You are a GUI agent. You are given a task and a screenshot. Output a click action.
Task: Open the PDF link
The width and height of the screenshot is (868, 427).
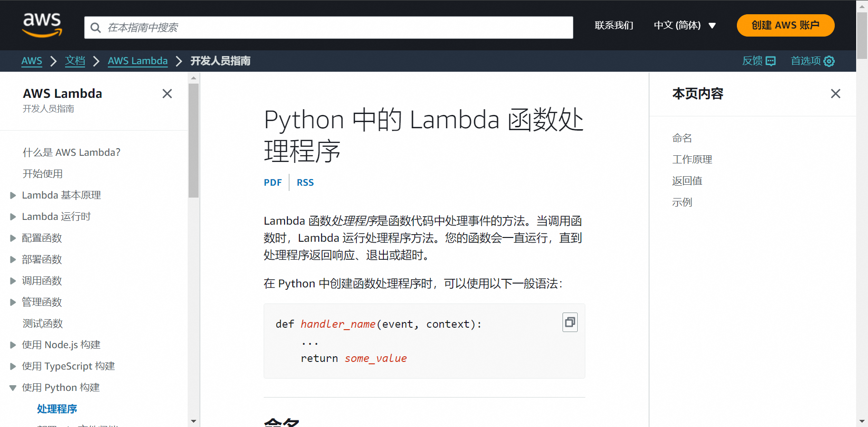point(273,182)
